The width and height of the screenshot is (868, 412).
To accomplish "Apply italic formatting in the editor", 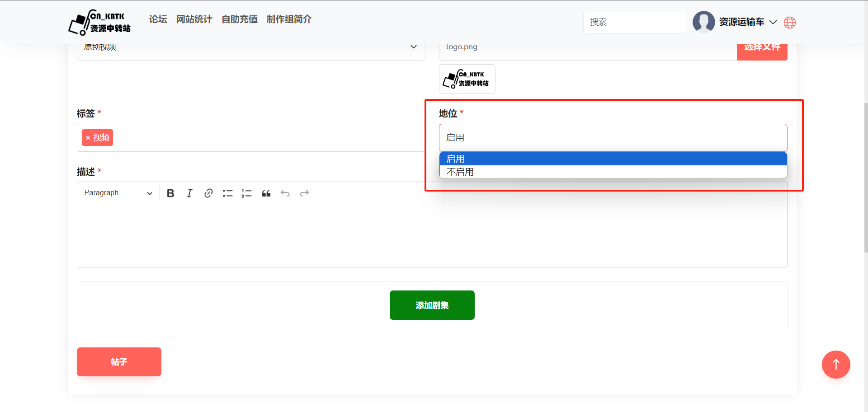I will pyautogui.click(x=189, y=193).
